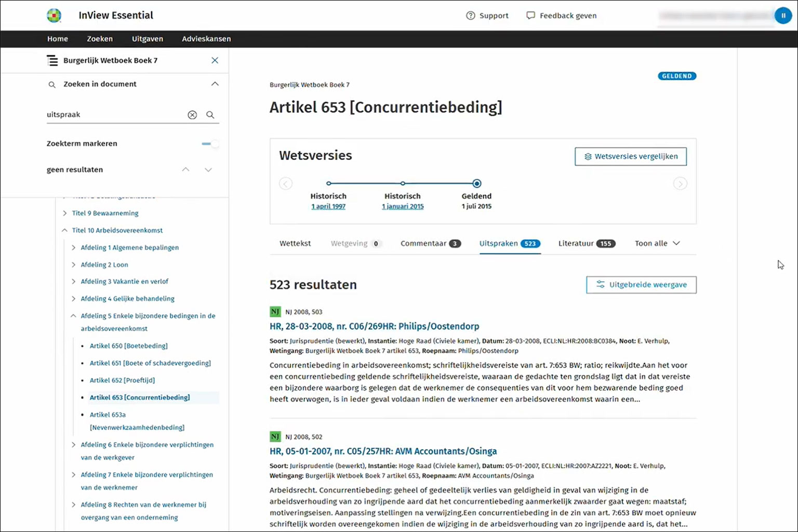This screenshot has height=532, width=798.
Task: Collapse the Zoeken in document section
Action: click(215, 84)
